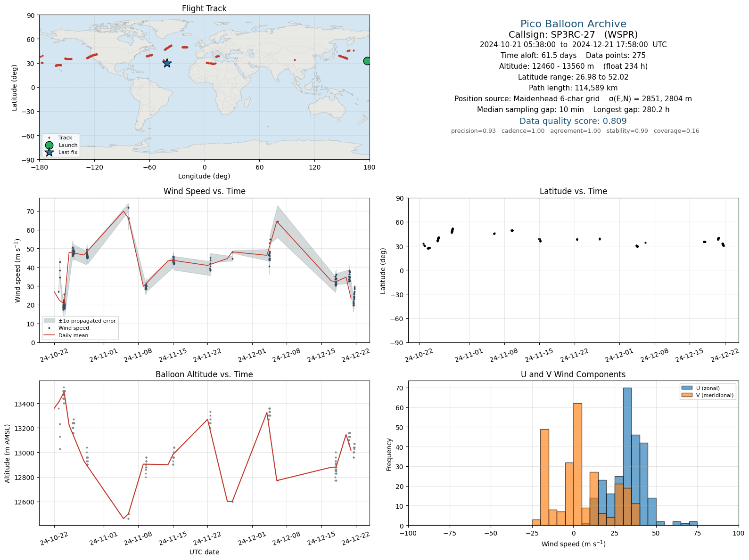Viewport: 749px width, 560px height.
Task: Click the U (zonal) blue legend swatch
Action: click(x=687, y=388)
